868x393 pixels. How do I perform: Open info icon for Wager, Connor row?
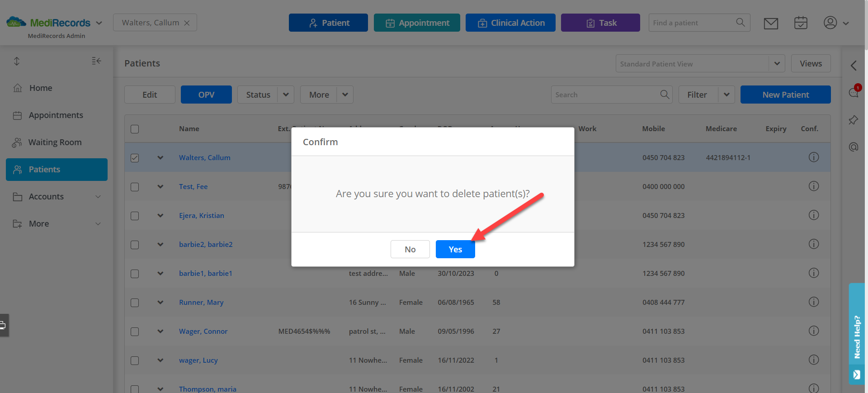point(814,331)
